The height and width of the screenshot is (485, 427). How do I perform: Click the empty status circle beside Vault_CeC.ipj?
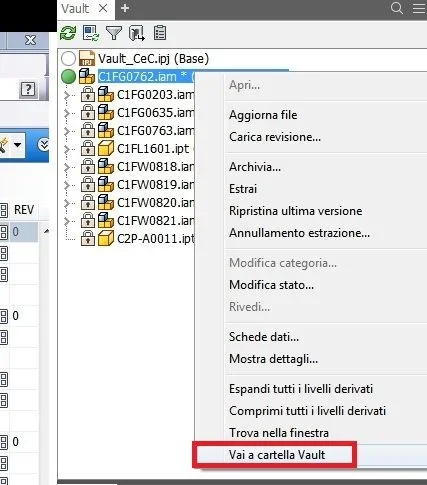coord(68,59)
